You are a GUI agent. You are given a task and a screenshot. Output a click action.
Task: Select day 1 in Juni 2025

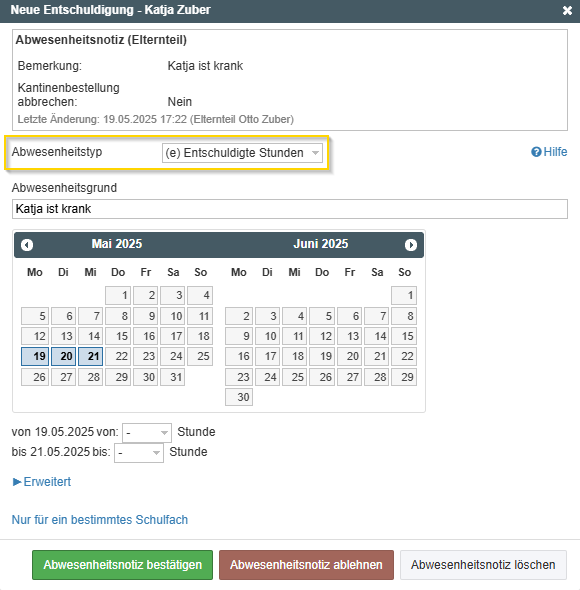404,295
